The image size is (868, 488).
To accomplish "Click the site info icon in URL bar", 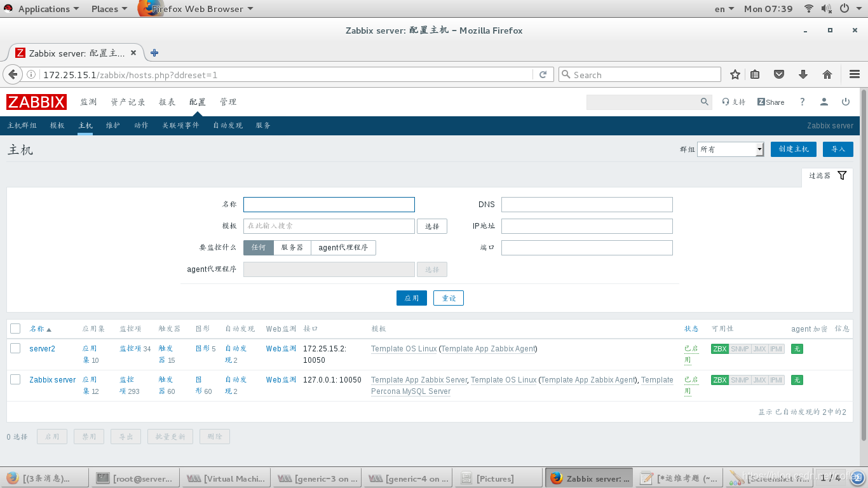I will pos(31,74).
